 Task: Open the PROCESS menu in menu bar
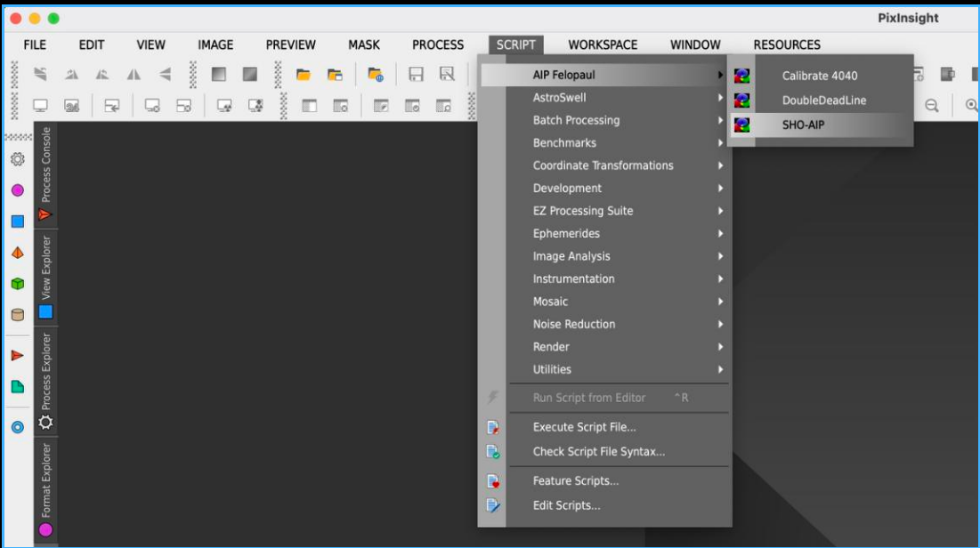(x=437, y=44)
